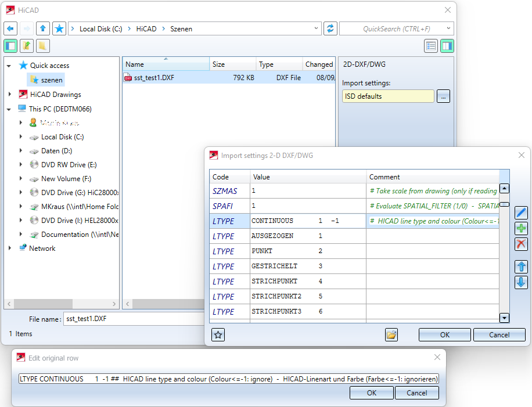
Task: Delete the row using red X icon
Action: pos(521,244)
